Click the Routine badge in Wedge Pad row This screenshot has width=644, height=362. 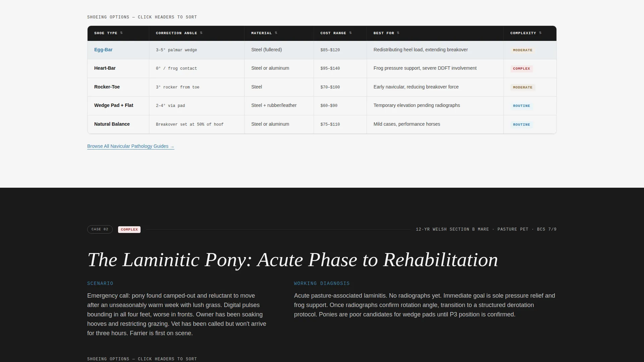coord(521,106)
